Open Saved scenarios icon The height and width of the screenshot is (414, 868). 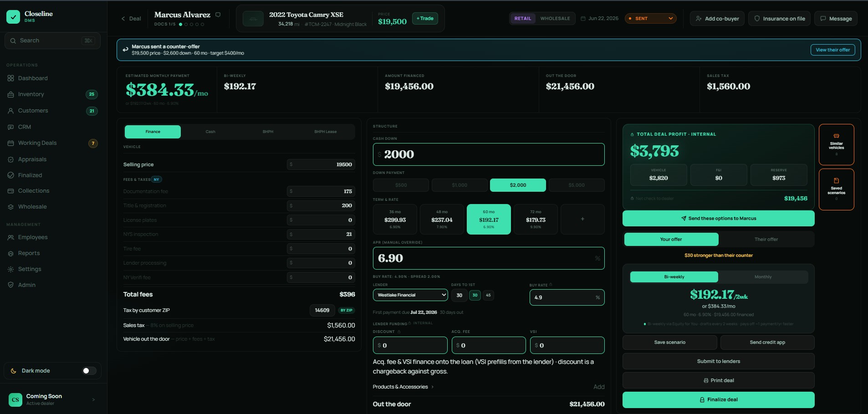836,181
